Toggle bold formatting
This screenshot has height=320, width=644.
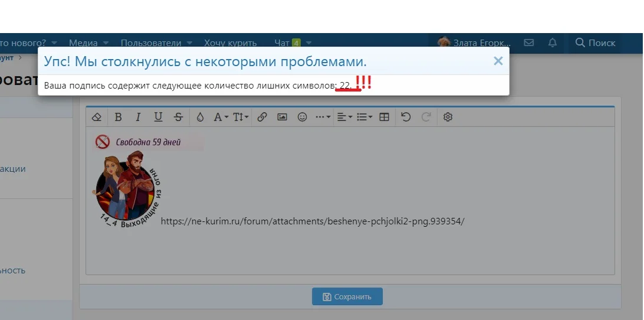[x=118, y=117]
